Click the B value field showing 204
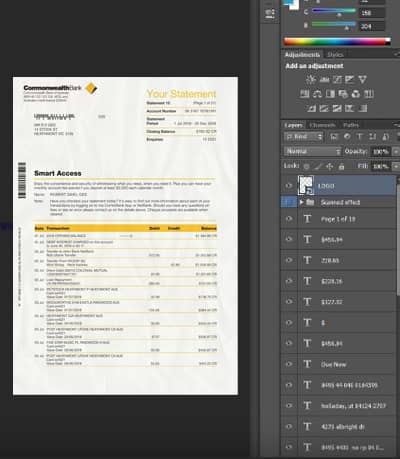 pos(372,26)
